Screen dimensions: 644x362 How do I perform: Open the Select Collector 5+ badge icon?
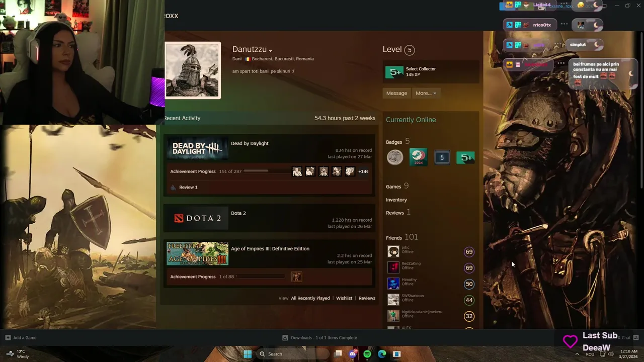click(x=394, y=72)
